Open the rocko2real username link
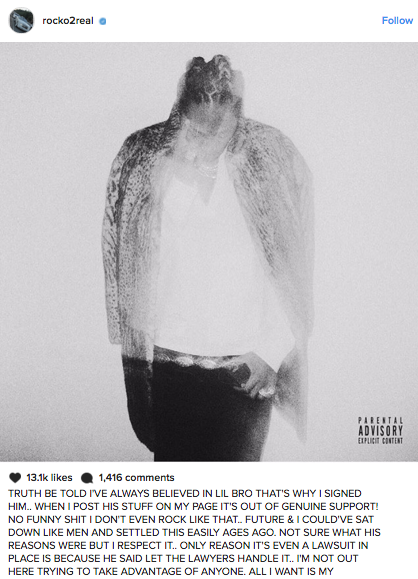Viewport: 418px width, 579px height. pos(68,21)
